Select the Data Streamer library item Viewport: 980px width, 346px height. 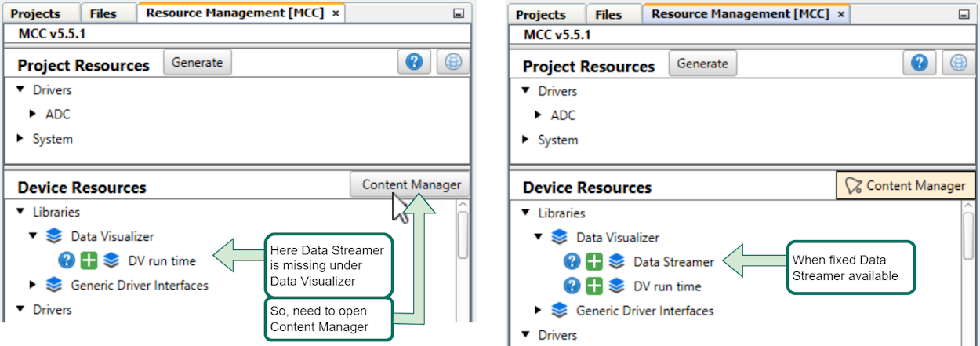pyautogui.click(x=673, y=262)
